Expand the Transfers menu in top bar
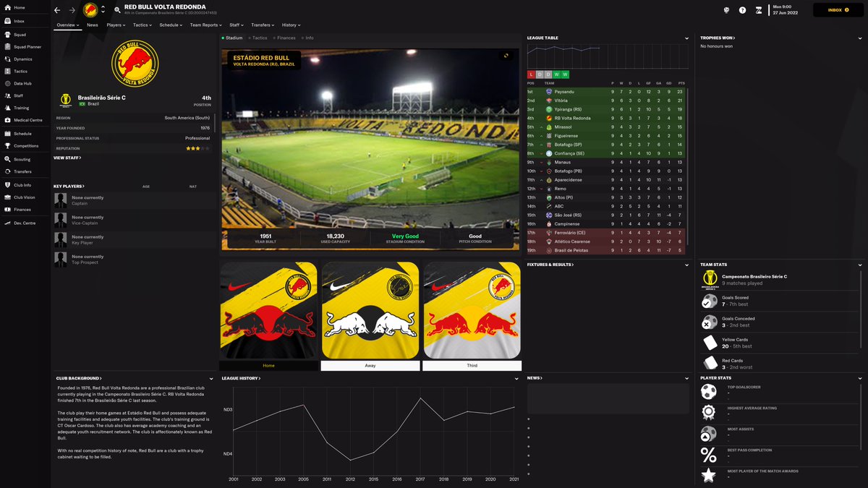The width and height of the screenshot is (868, 488). click(x=263, y=25)
